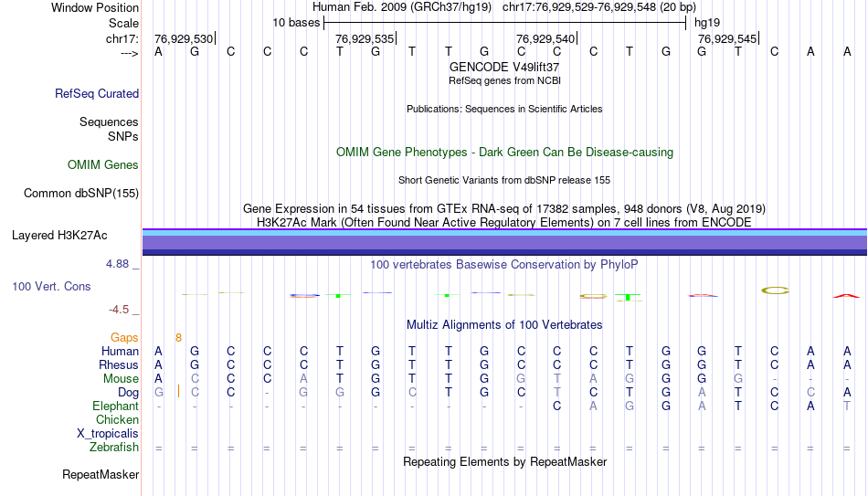This screenshot has height=496, width=868.
Task: Click the orange Gaps row label
Action: tap(124, 338)
